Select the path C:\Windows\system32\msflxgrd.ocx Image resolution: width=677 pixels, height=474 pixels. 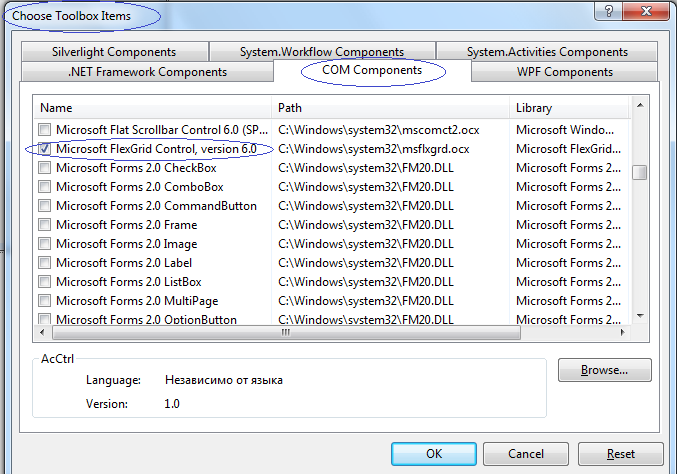[x=373, y=149]
